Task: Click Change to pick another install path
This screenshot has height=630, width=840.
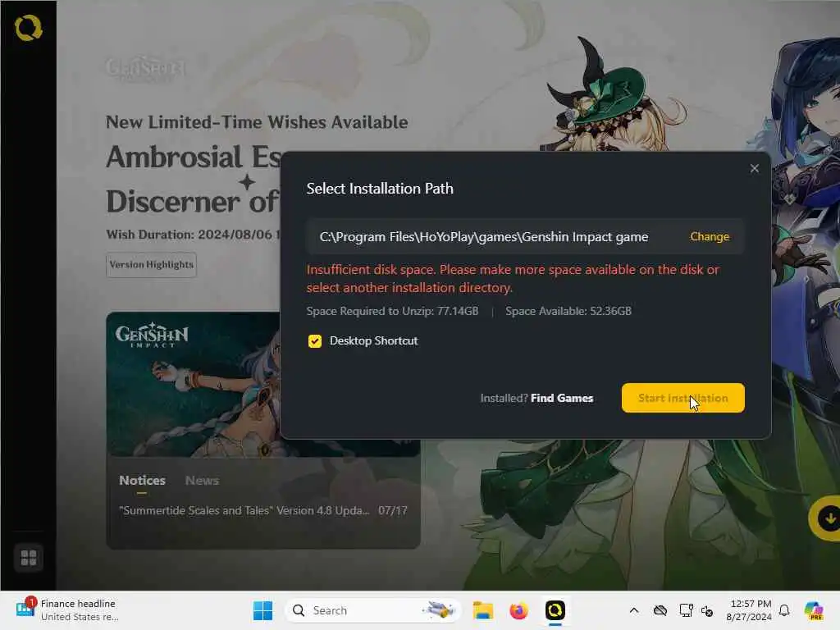Action: pyautogui.click(x=710, y=236)
